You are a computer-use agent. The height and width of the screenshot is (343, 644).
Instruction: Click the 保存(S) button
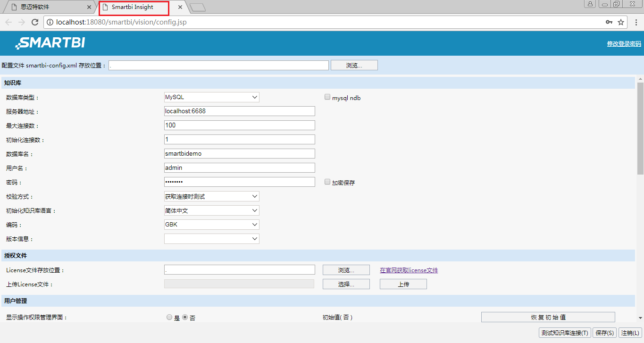[x=605, y=333]
